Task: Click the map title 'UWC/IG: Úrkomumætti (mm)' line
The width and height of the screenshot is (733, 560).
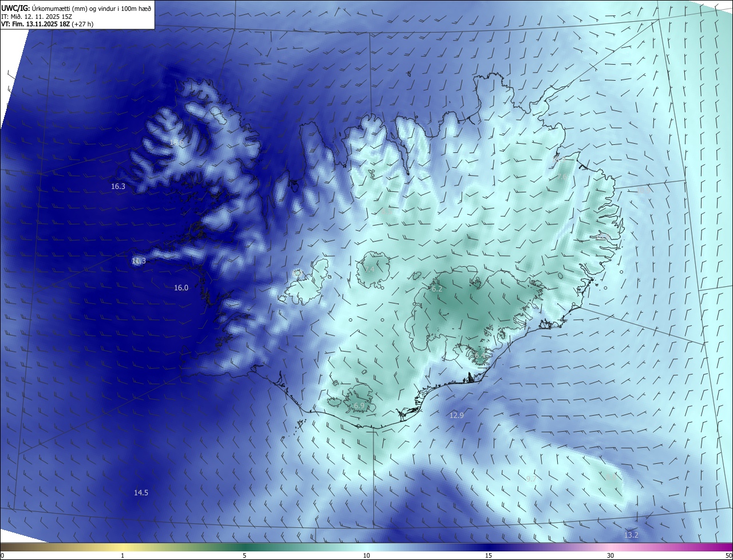Action: pos(76,9)
